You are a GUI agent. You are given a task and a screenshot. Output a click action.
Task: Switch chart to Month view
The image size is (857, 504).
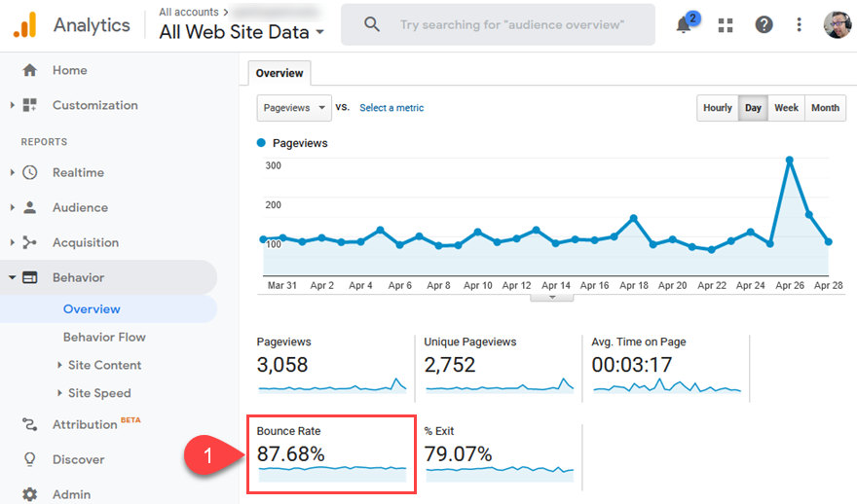(x=824, y=108)
